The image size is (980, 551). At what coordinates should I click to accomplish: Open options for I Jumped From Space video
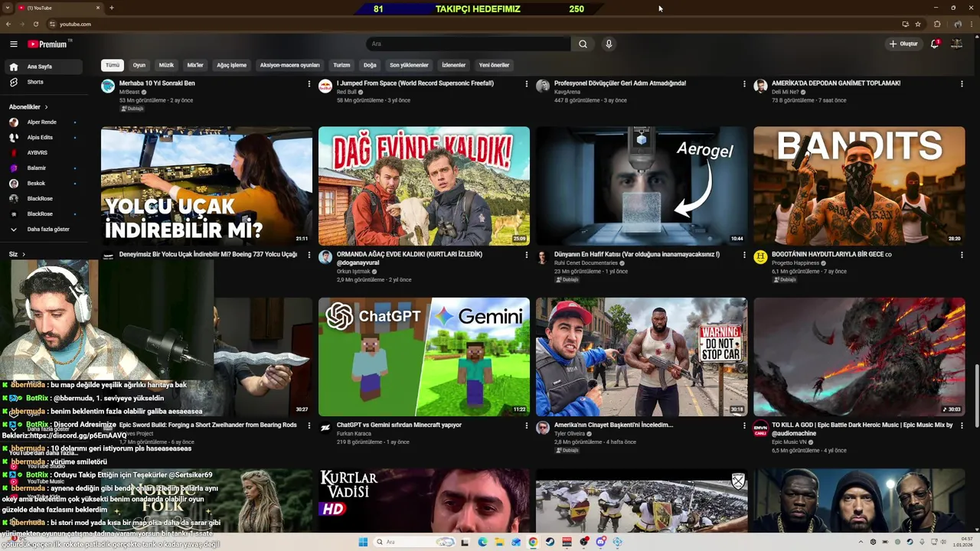(x=526, y=83)
